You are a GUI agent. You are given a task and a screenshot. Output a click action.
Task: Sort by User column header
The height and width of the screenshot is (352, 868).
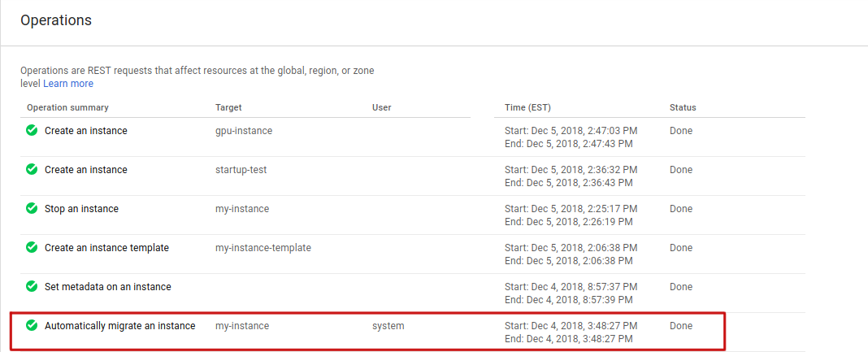382,107
